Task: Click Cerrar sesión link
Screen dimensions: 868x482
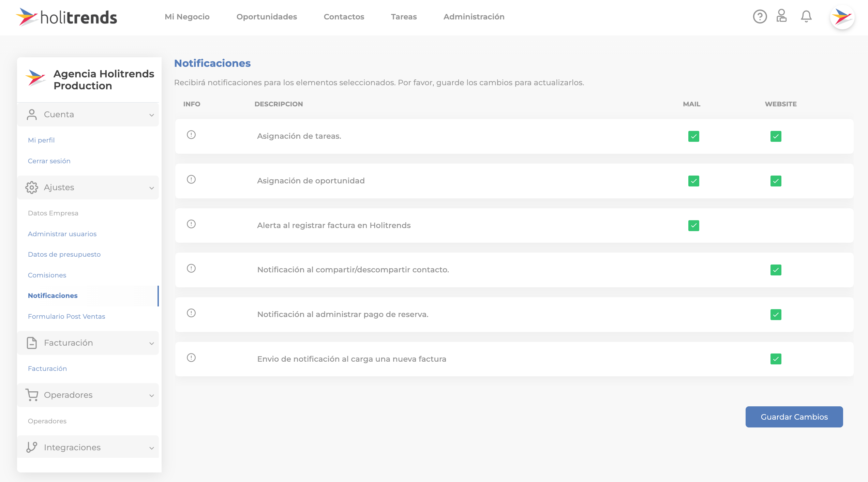Action: [x=49, y=161]
